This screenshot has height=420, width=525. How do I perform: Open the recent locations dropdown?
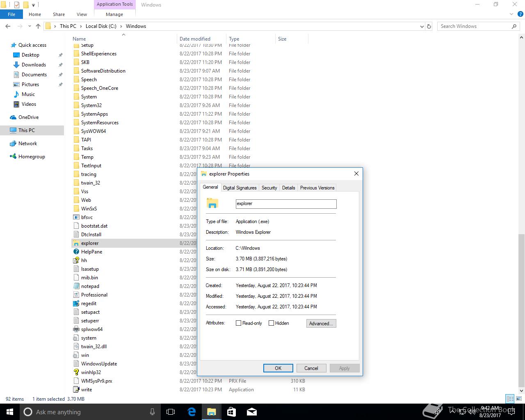tap(30, 26)
